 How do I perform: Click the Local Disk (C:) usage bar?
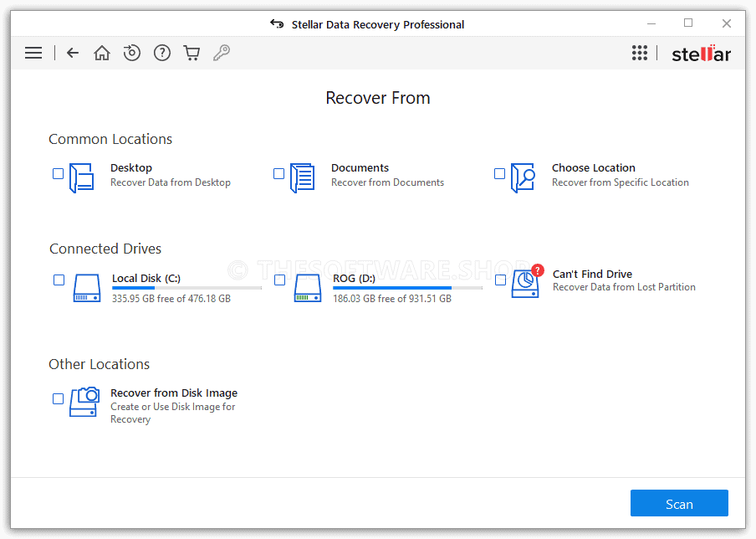187,288
